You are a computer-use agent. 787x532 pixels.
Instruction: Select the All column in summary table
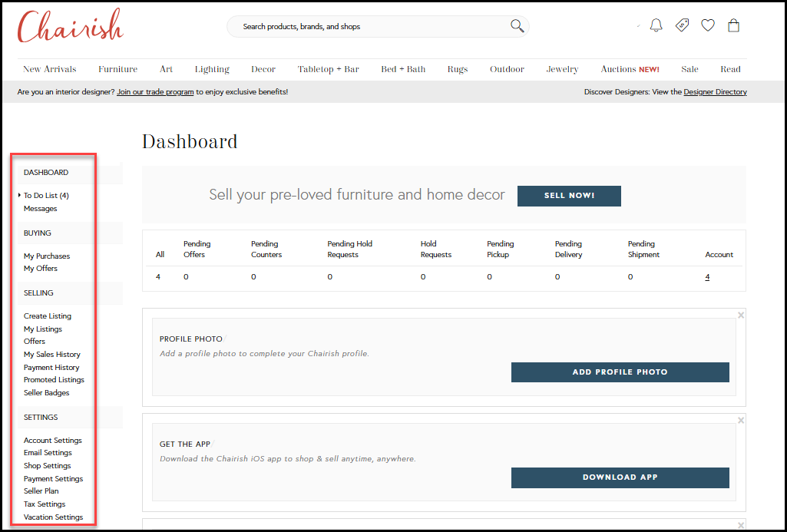(x=160, y=254)
